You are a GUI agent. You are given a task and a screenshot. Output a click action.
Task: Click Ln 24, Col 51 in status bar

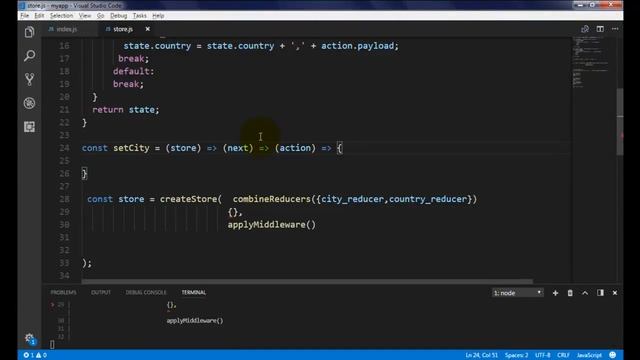tap(482, 355)
